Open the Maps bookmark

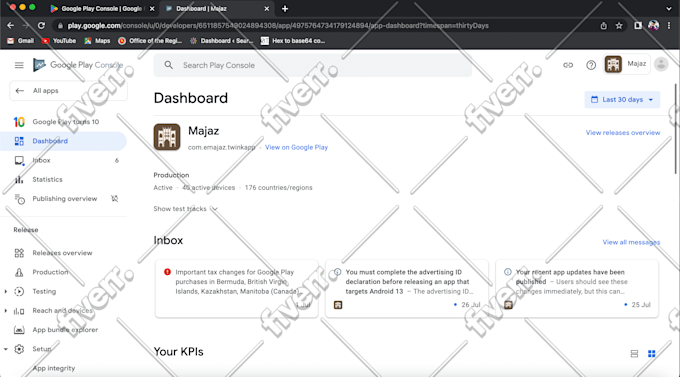point(97,41)
